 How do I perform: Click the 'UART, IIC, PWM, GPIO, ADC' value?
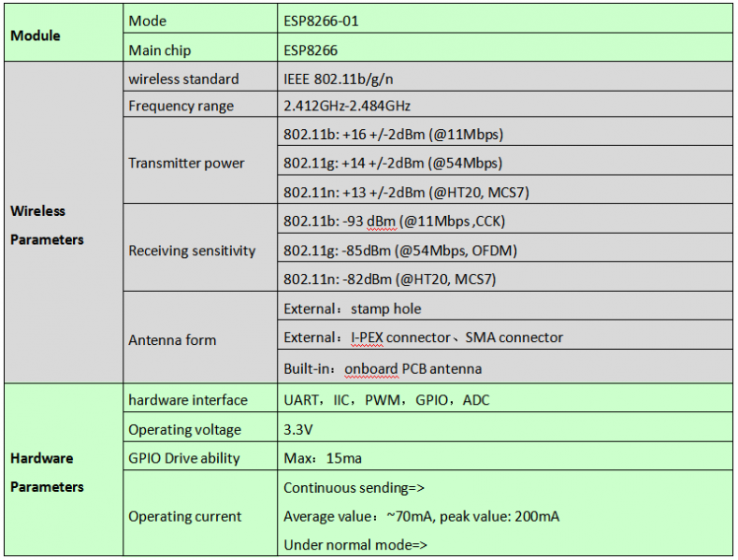point(504,398)
